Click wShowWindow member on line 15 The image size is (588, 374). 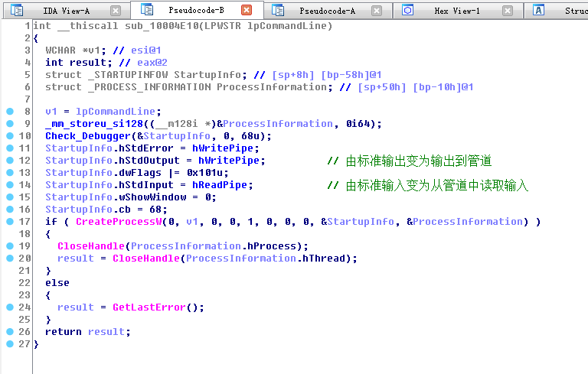point(152,197)
